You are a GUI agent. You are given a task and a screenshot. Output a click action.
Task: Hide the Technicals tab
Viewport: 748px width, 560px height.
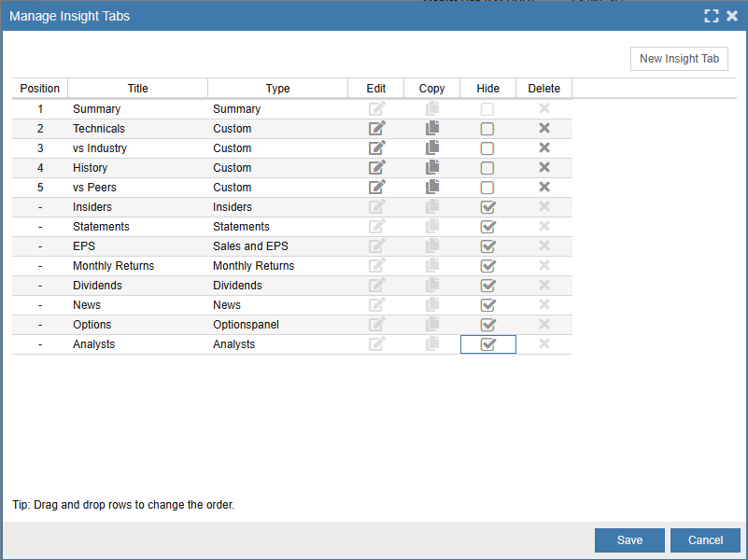pyautogui.click(x=487, y=129)
